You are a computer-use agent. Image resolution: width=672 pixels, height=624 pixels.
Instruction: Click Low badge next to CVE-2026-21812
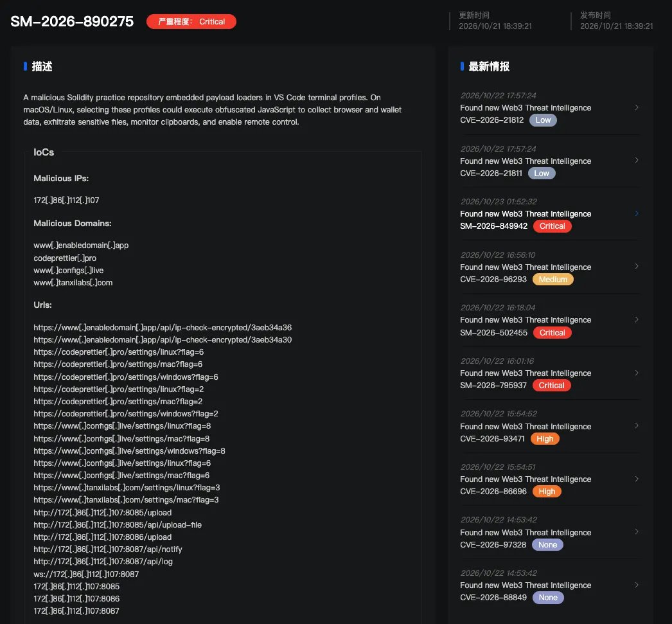(543, 120)
